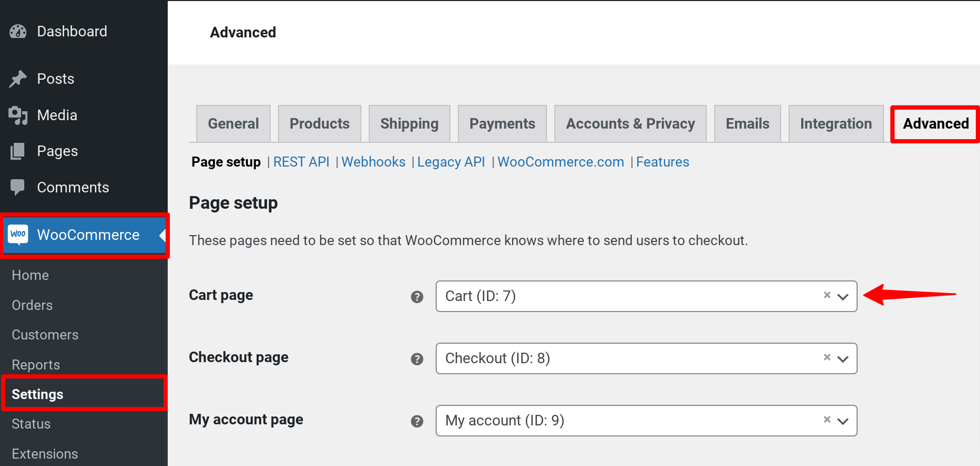Open help tooltip for My account page
The width and height of the screenshot is (980, 466).
pos(417,421)
